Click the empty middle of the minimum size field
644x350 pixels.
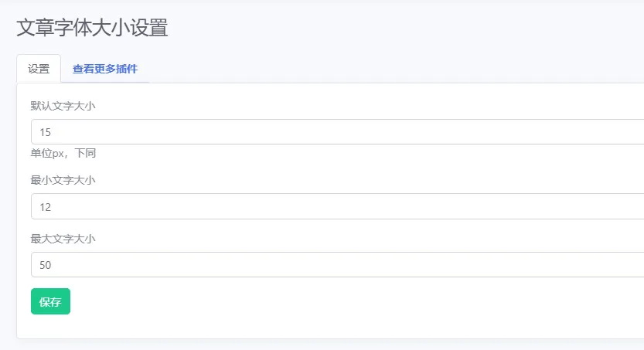338,206
